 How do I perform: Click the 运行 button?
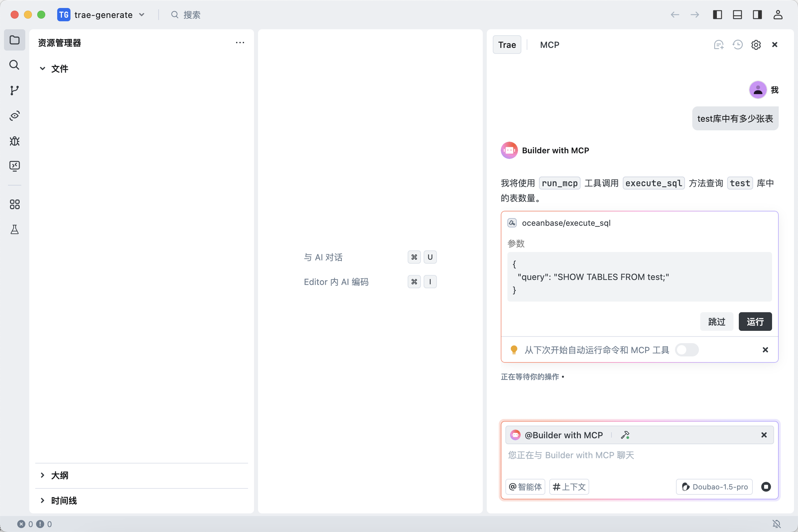coord(755,321)
